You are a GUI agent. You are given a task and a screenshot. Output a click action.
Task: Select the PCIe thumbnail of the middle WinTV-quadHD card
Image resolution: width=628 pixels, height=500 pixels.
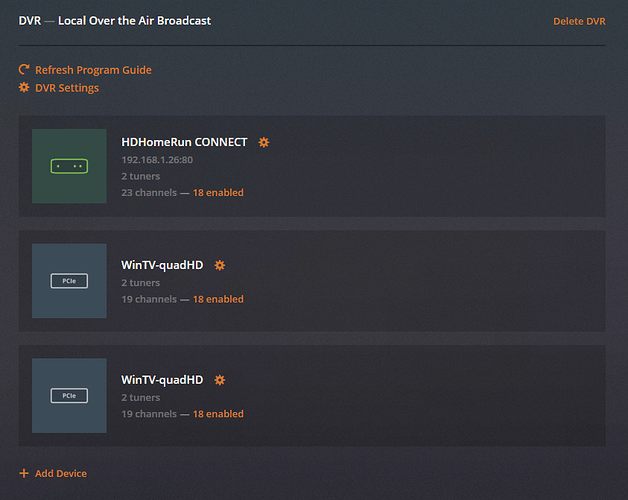[69, 281]
